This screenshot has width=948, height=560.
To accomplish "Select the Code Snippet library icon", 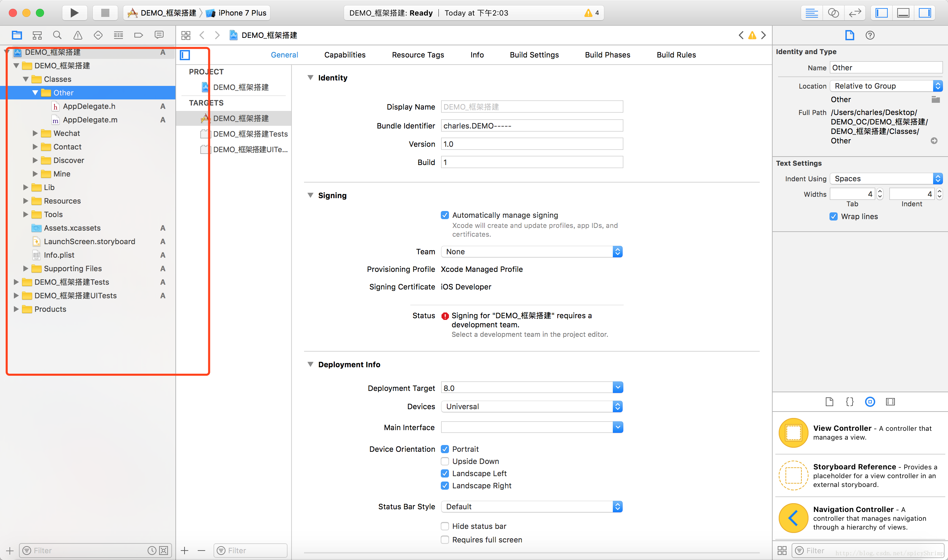I will [x=850, y=401].
